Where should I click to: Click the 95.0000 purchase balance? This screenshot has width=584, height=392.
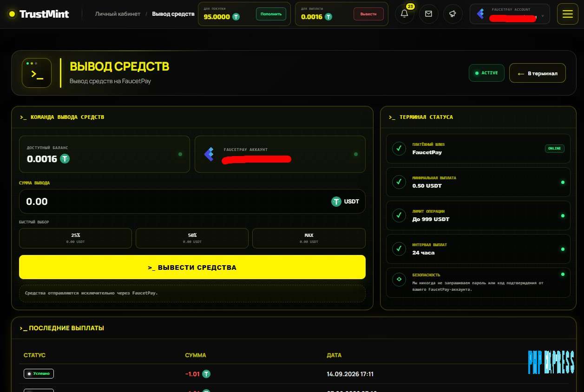coord(217,17)
